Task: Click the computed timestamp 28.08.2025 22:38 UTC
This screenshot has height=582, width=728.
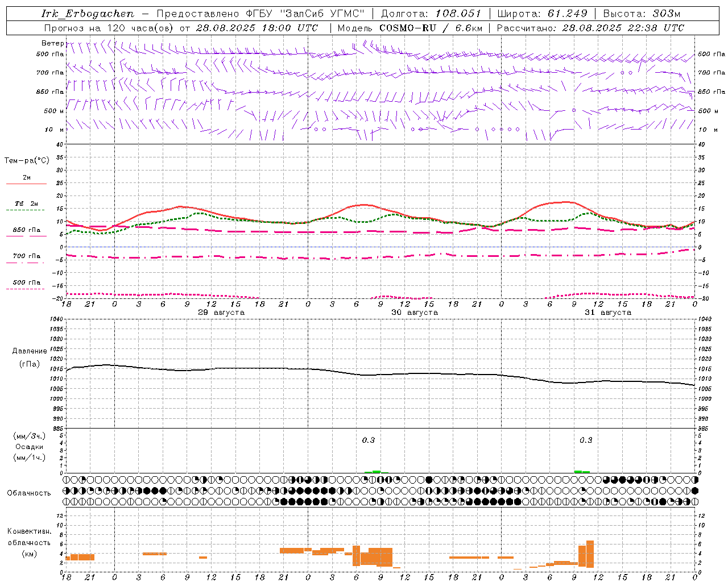Action: tap(623, 28)
